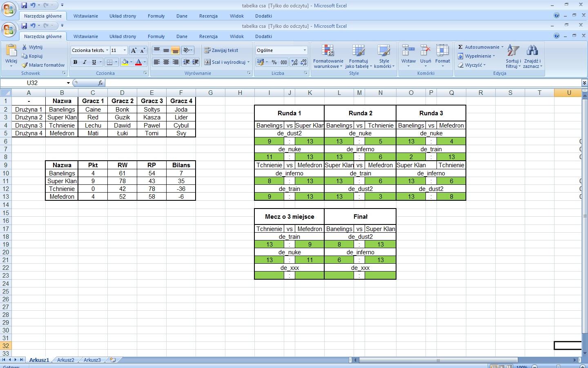
Task: Switch to the Formuły ribbon tab
Action: pyautogui.click(x=156, y=36)
